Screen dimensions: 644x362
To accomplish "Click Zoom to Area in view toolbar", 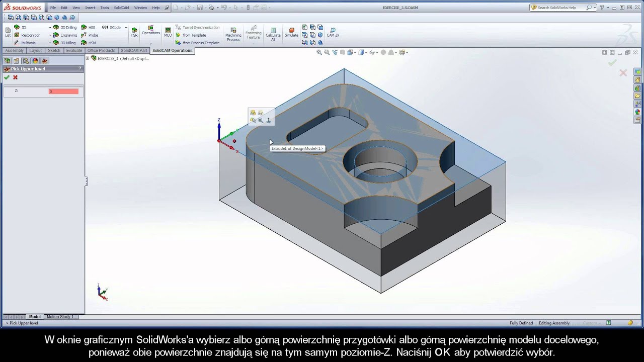I will 327,52.
